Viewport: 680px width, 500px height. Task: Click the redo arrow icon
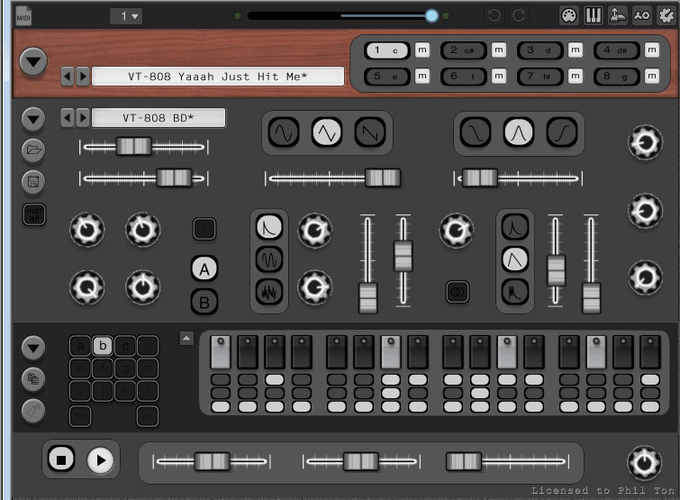tap(519, 16)
